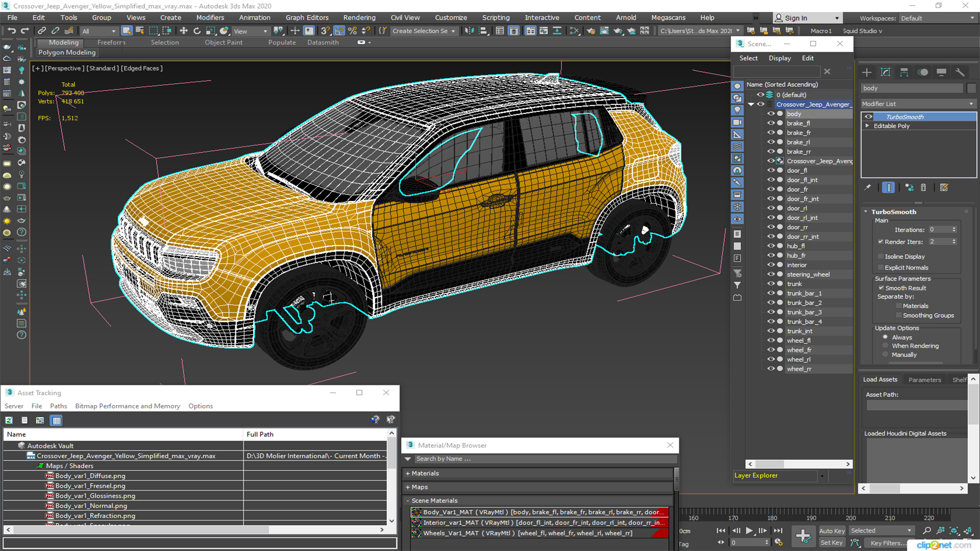This screenshot has width=980, height=551.
Task: Open the Schematic View icon
Action: point(574,31)
